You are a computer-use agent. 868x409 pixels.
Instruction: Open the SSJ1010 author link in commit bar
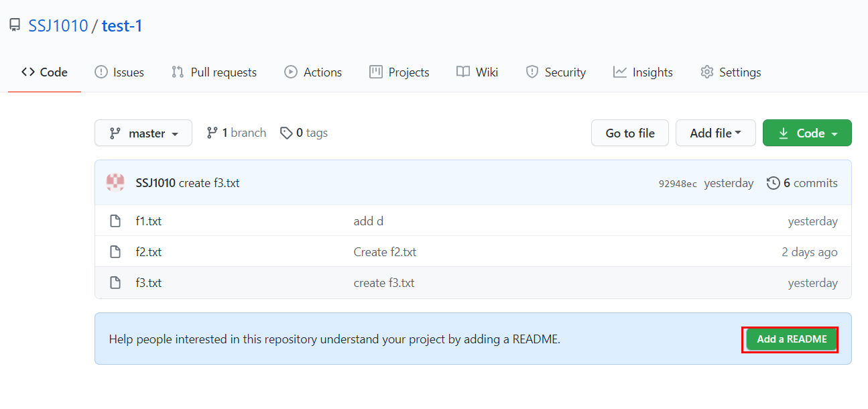click(156, 183)
